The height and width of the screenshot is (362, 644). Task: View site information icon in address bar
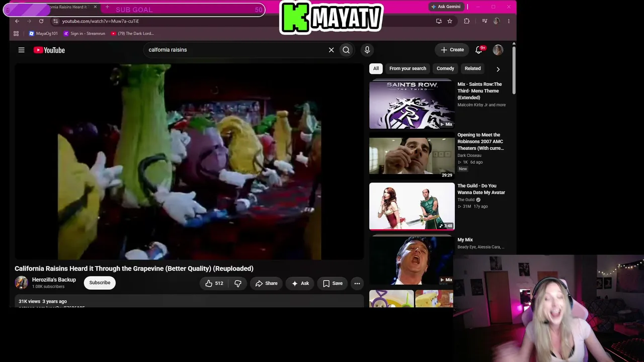coord(56,21)
